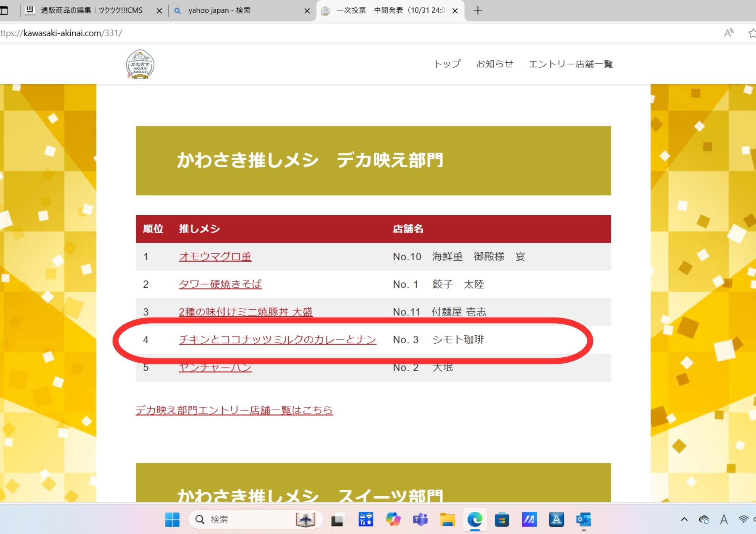Click the Kawasaki Akinai Award logo

140,64
